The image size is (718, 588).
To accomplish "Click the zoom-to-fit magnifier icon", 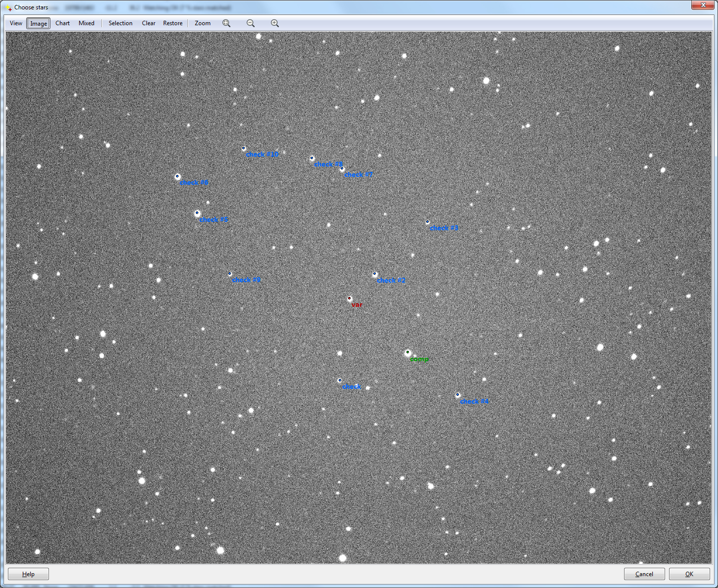I will pyautogui.click(x=226, y=23).
